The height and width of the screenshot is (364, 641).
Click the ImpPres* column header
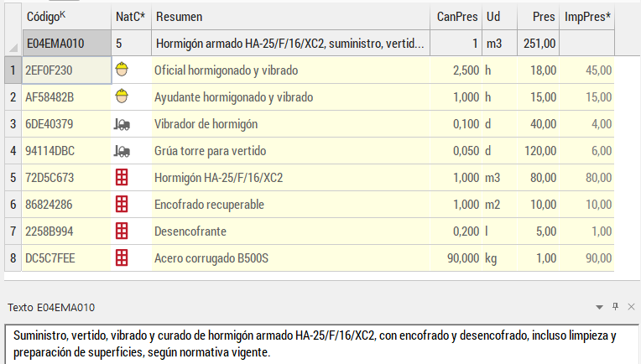coord(586,17)
